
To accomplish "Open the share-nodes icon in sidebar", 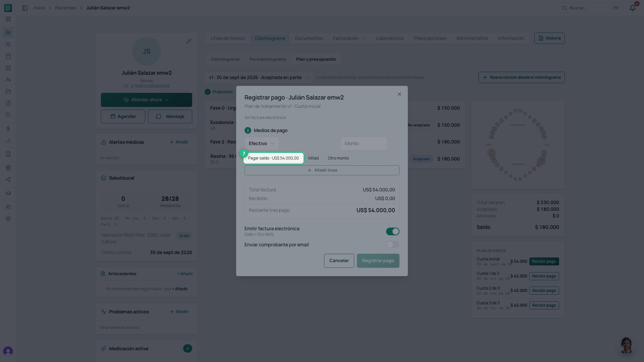I will [8, 180].
